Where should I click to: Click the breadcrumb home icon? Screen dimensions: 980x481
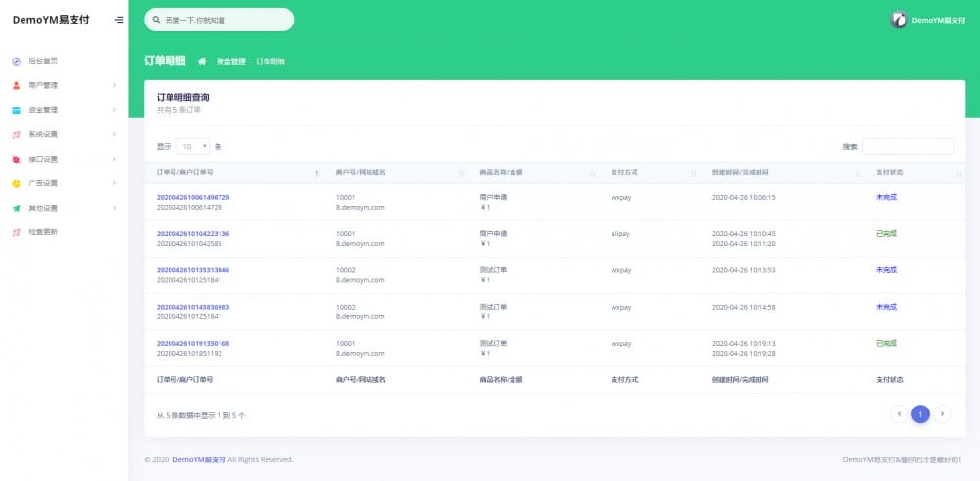coord(202,61)
